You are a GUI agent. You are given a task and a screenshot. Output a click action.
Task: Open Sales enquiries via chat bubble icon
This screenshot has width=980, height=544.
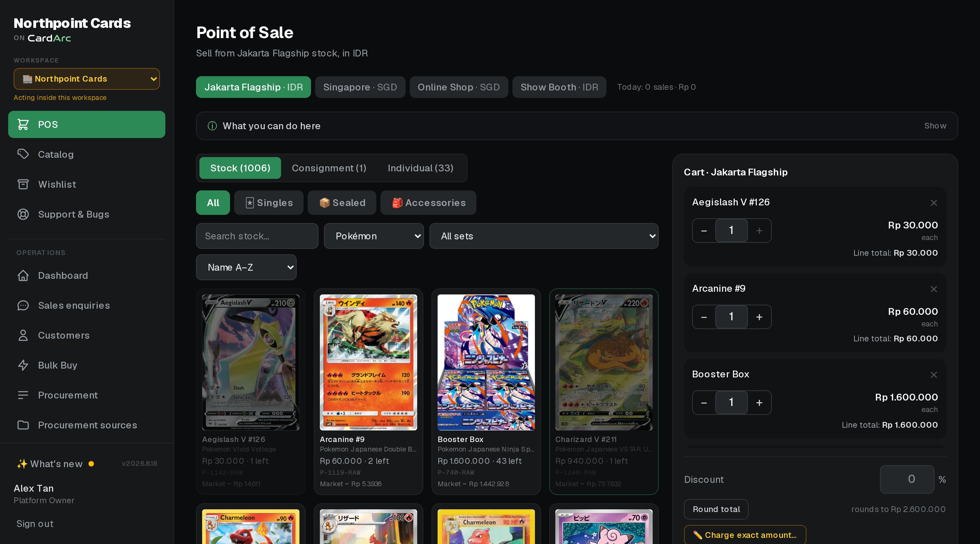(x=23, y=305)
